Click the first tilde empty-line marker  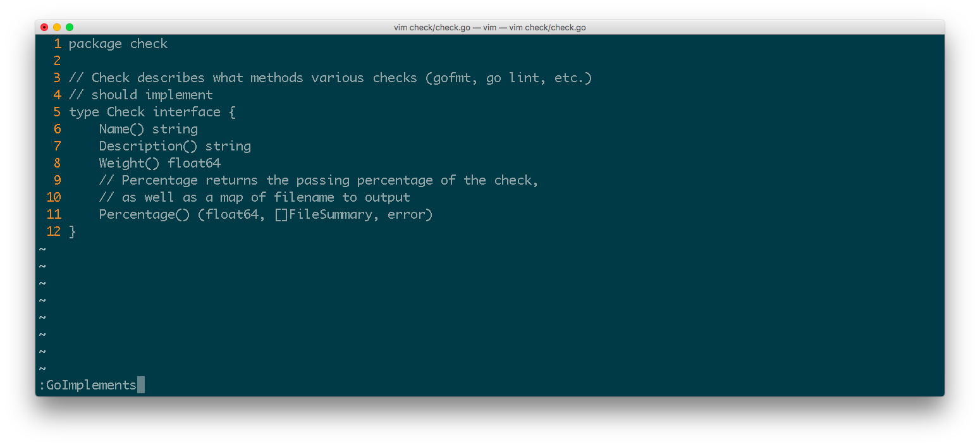coord(42,248)
